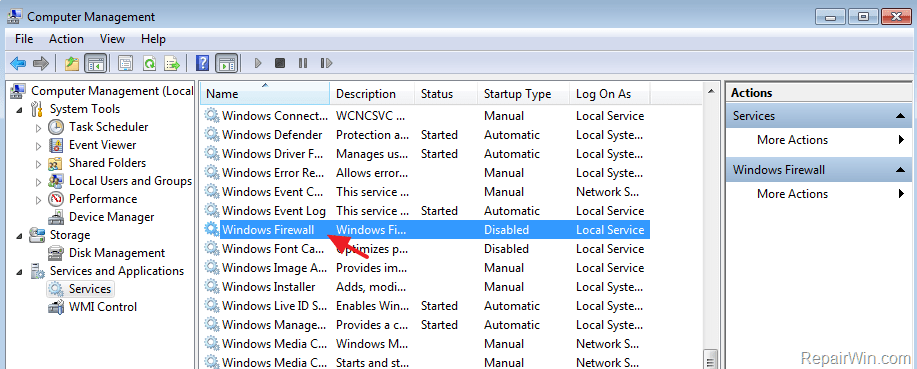Click the Performance icon in tree
The width and height of the screenshot is (917, 369).
coord(56,199)
